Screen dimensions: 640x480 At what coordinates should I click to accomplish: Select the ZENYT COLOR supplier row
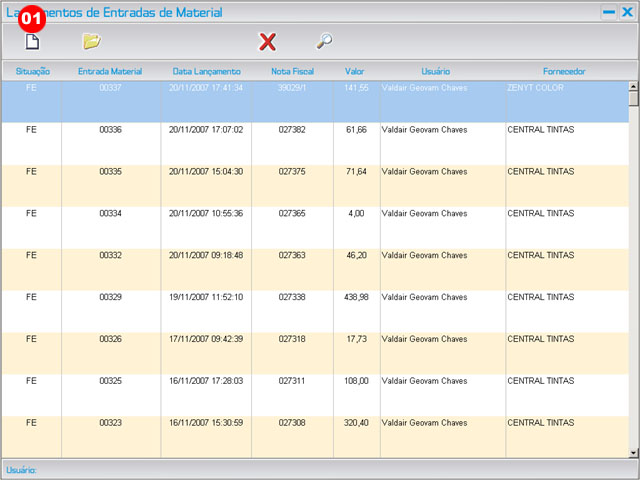click(x=536, y=88)
